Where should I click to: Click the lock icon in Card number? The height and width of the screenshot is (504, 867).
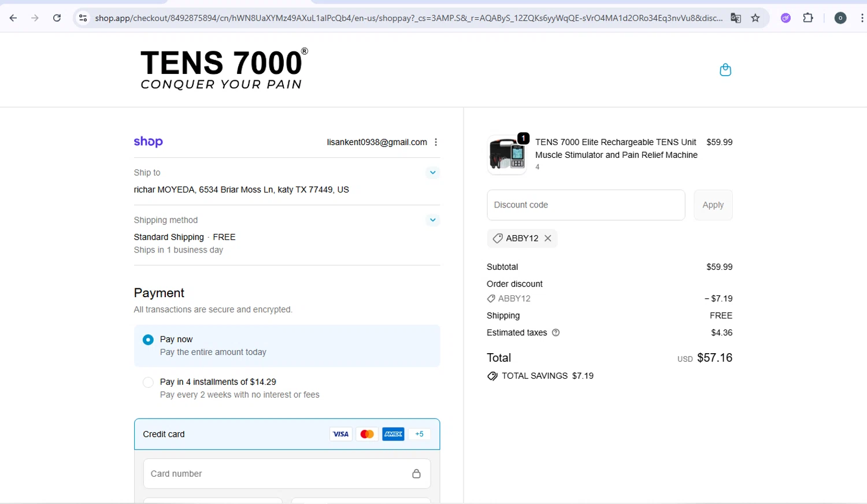pyautogui.click(x=416, y=474)
